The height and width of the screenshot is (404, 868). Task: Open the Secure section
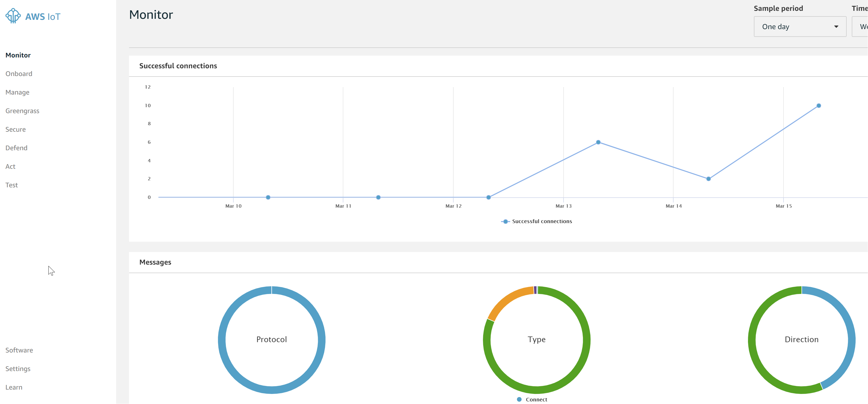point(15,129)
